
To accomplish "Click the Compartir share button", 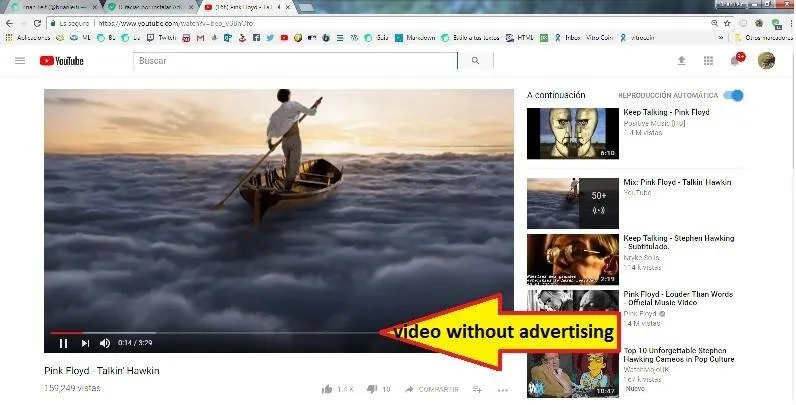I will [x=432, y=389].
